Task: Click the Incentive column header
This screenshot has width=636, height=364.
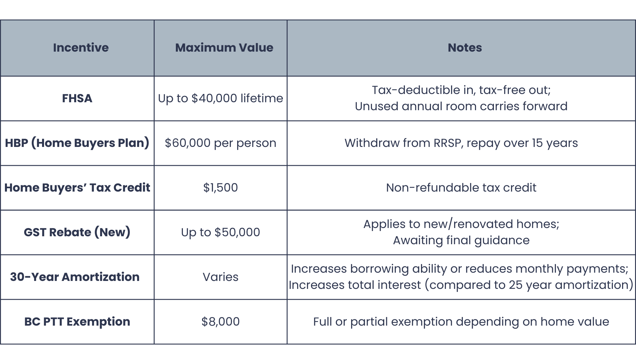Action: pyautogui.click(x=81, y=48)
